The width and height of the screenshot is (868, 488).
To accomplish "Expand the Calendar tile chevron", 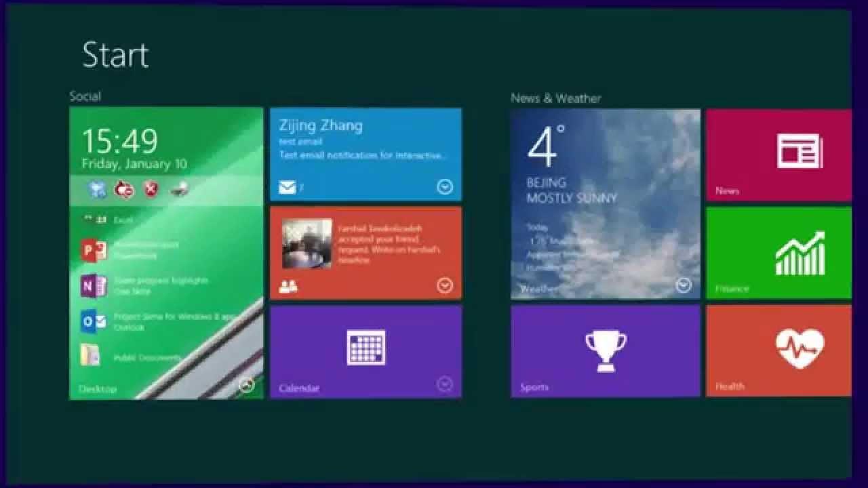I will coord(446,383).
